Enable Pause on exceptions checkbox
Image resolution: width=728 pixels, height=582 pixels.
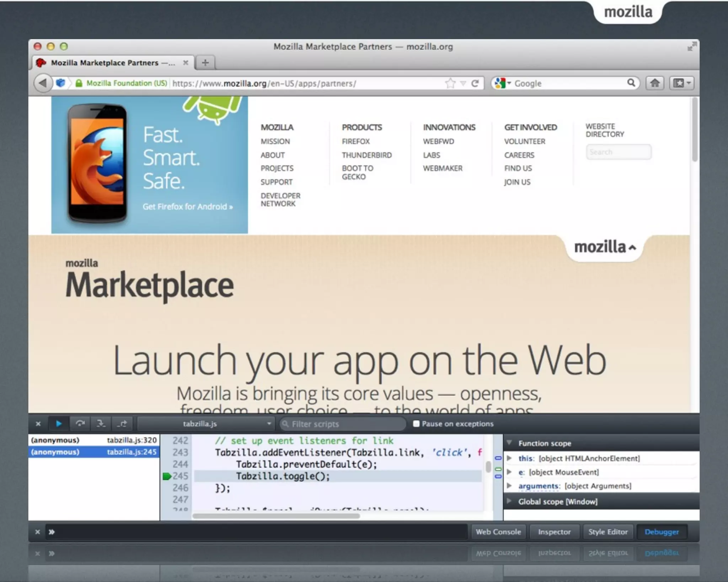pos(416,424)
